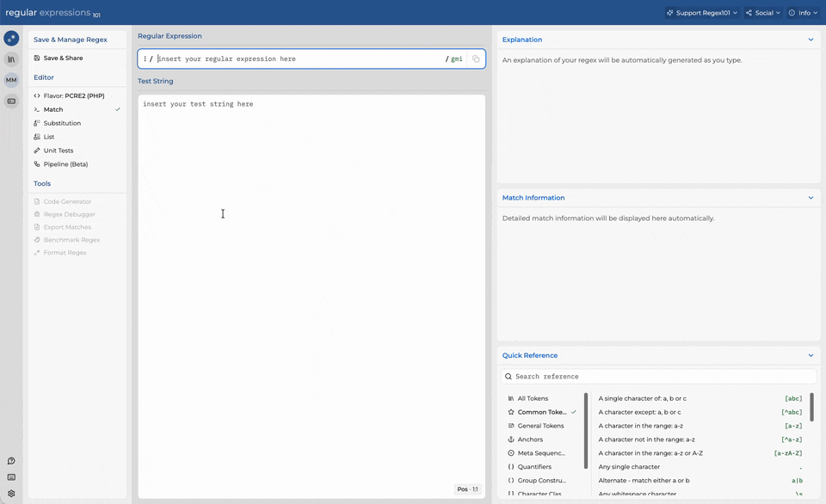Screen dimensions: 826x504
Task: Open settings gear icon at sidebar bottom
Action: click(11, 494)
